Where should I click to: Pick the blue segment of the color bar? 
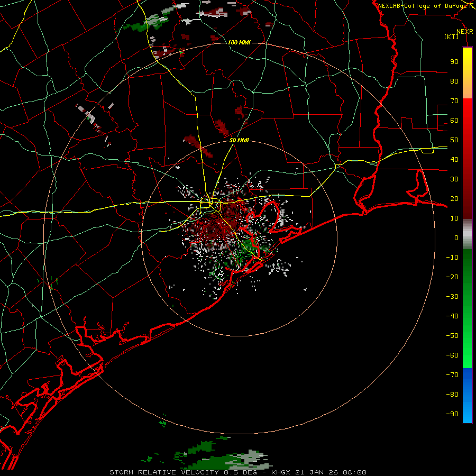pyautogui.click(x=467, y=396)
